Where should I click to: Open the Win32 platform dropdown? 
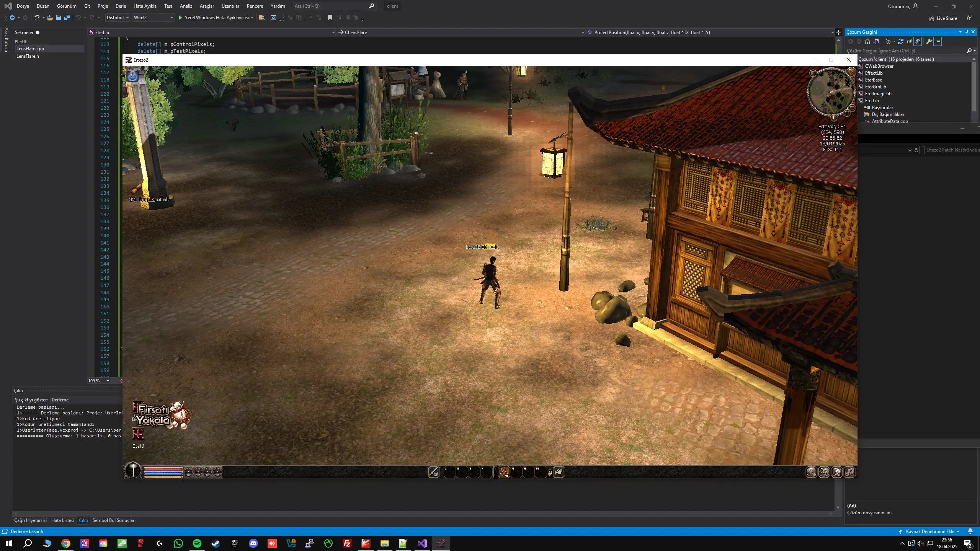click(x=153, y=18)
